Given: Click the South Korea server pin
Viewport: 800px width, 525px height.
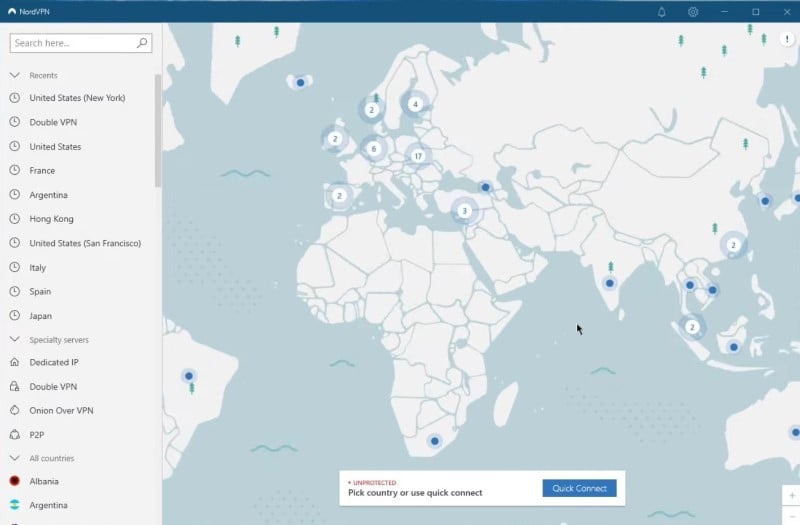Looking at the screenshot, I should coord(765,201).
